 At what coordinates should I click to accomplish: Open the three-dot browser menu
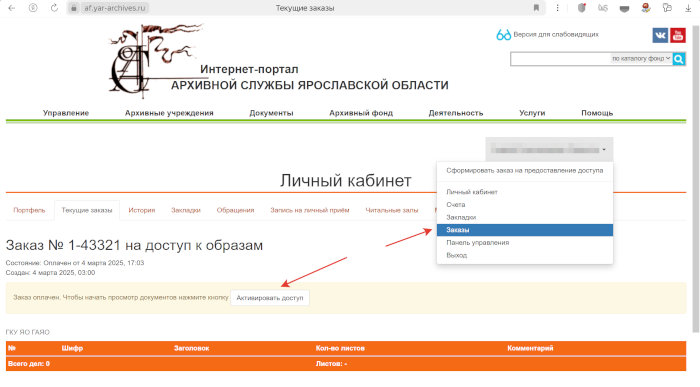(557, 8)
